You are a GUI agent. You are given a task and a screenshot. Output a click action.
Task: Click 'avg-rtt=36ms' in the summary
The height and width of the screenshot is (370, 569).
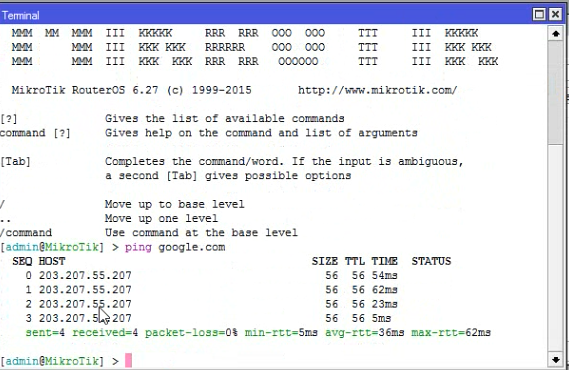(x=364, y=332)
